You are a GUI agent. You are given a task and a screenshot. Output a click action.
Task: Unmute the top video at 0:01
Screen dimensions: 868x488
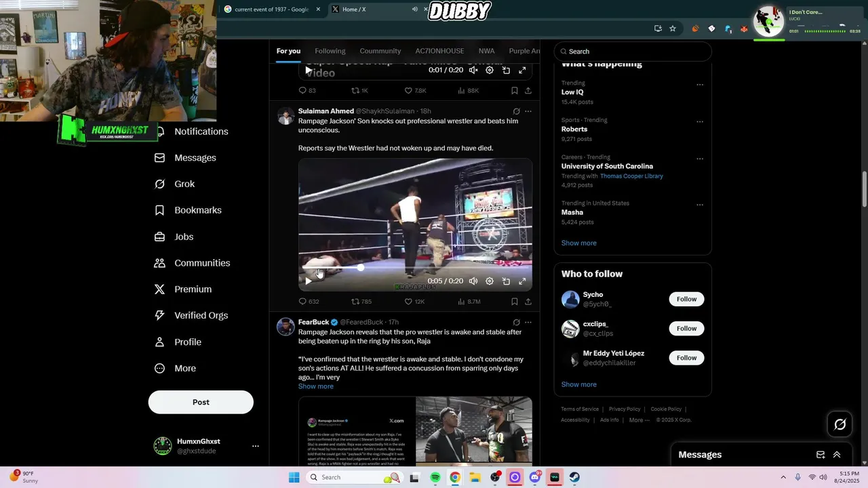click(x=473, y=70)
